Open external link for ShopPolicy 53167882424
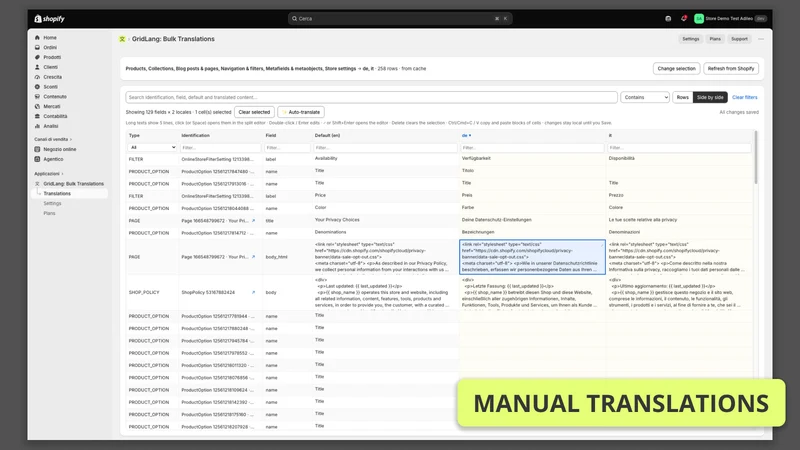800x450 pixels. click(x=254, y=293)
